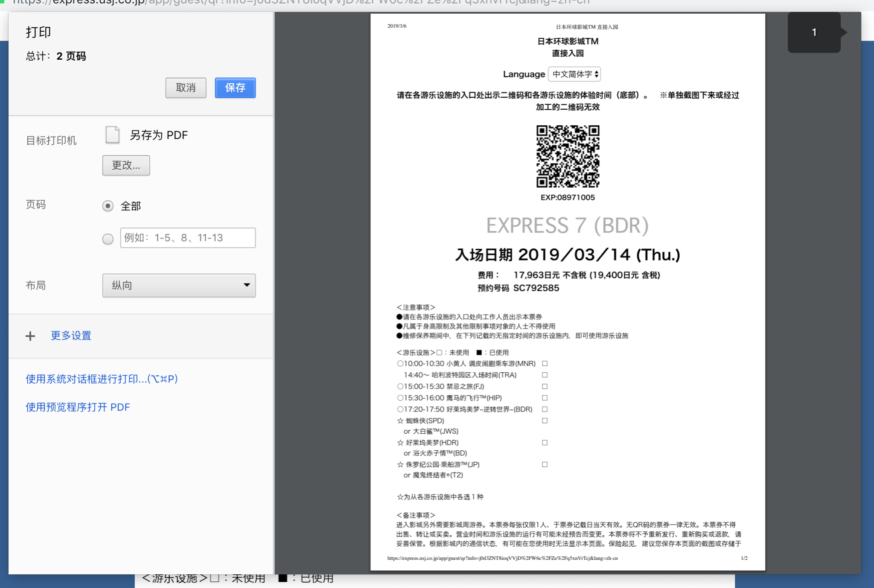Click the EXP:08971005 code text
This screenshot has width=874, height=588.
click(568, 197)
